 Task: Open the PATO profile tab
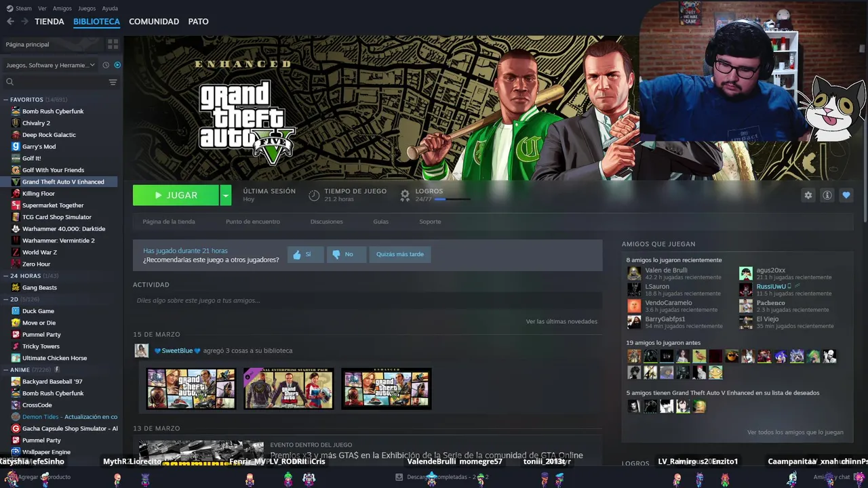click(198, 22)
